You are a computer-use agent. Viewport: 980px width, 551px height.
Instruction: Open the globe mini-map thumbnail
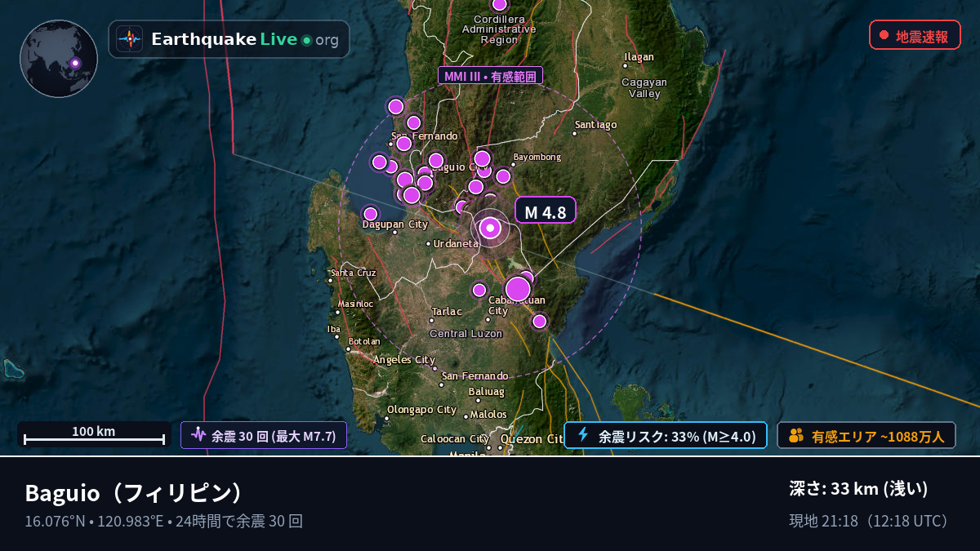(59, 59)
